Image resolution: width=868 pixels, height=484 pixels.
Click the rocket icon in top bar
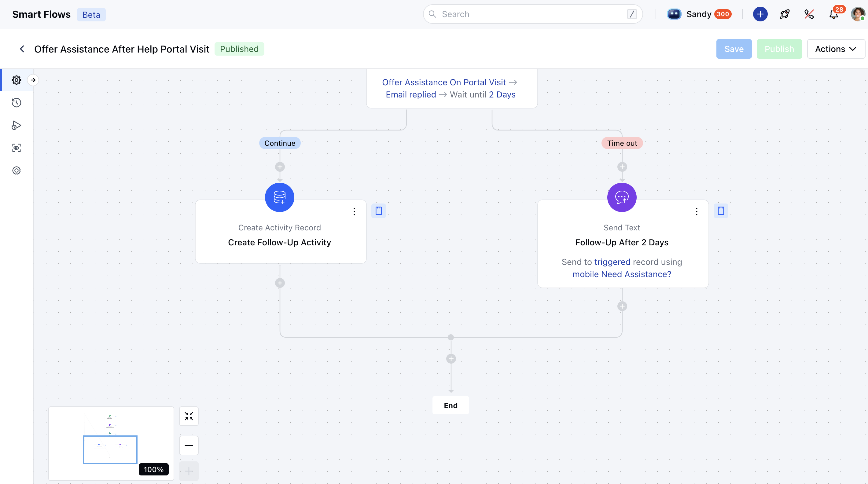[785, 14]
